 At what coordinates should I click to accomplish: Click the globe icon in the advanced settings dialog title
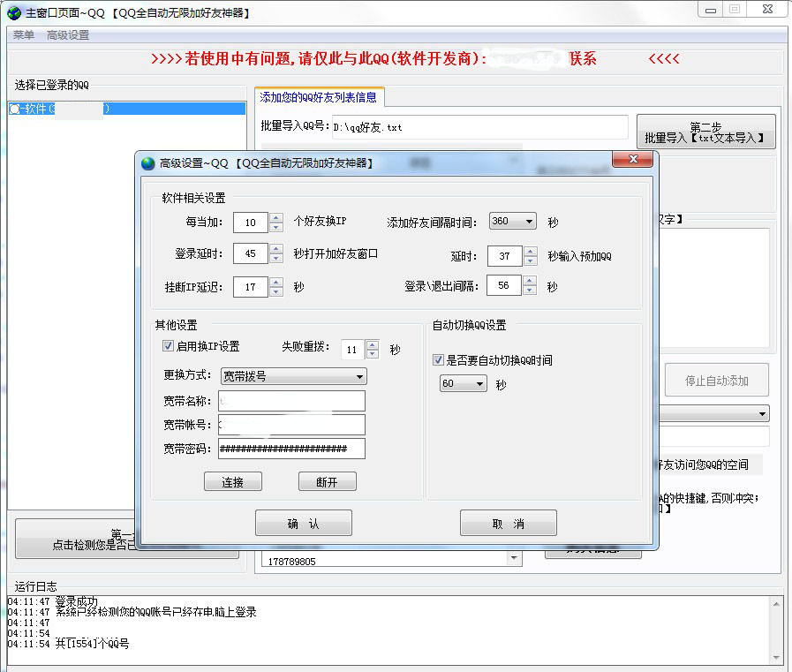click(x=147, y=163)
